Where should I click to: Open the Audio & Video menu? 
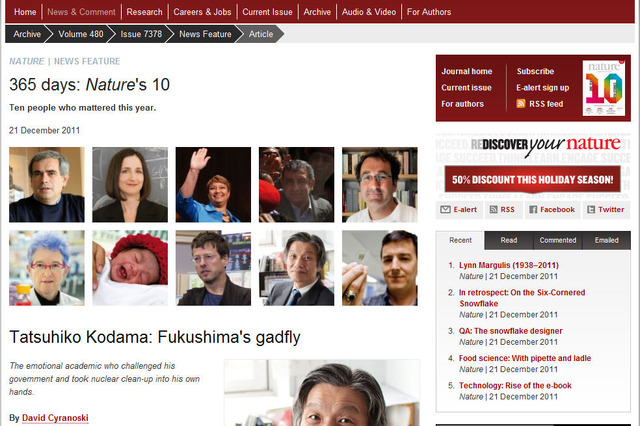[x=369, y=12]
